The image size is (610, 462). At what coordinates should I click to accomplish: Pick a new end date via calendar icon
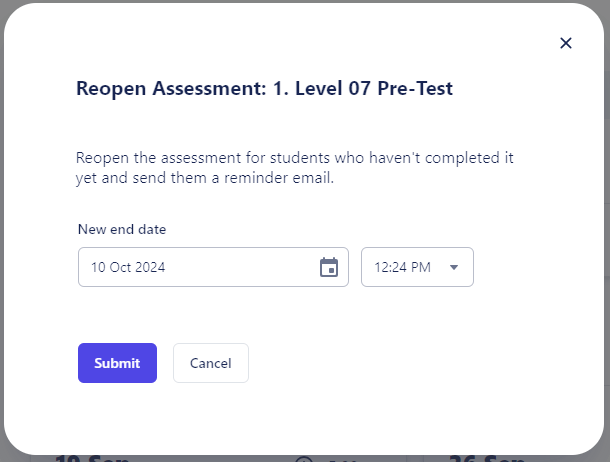pos(329,267)
